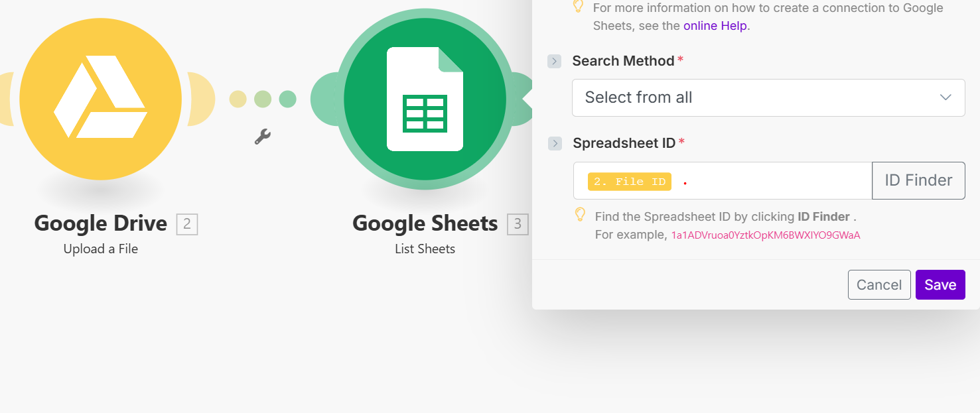The width and height of the screenshot is (980, 413).
Task: Click the lightbulb hint icon beside Spreadsheet ID tip
Action: point(581,215)
